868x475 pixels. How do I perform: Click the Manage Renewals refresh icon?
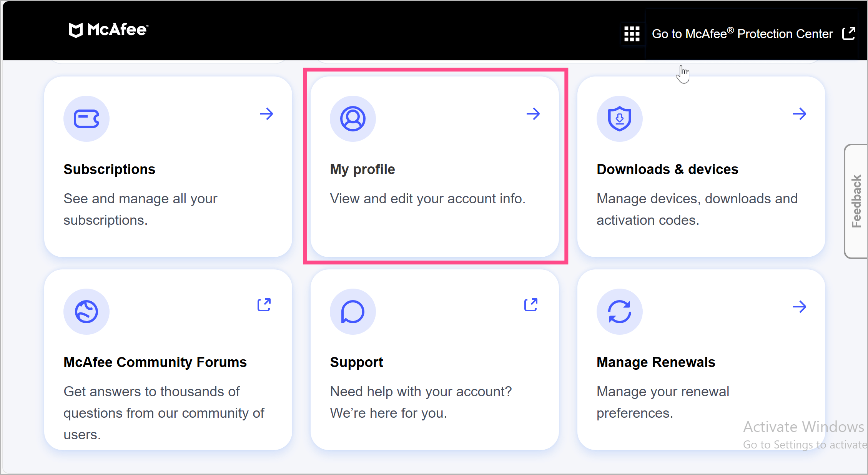pos(619,311)
